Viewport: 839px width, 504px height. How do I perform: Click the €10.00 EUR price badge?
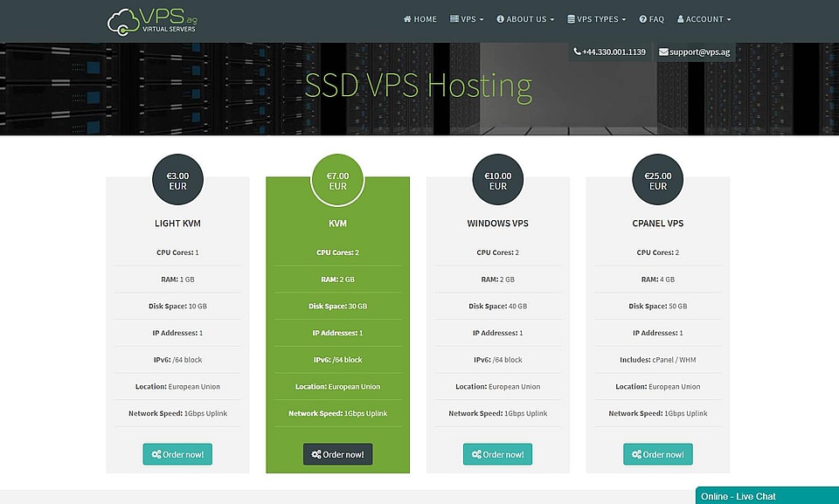tap(497, 180)
